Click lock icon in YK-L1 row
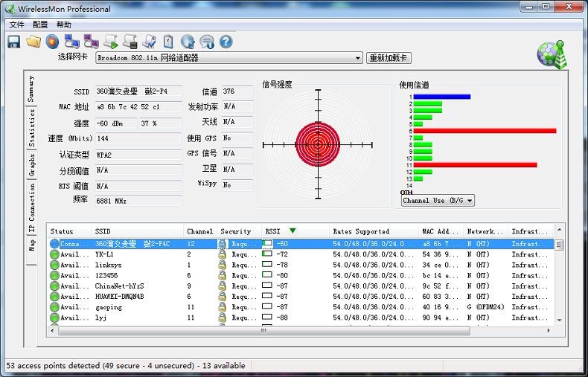The width and height of the screenshot is (588, 377). [x=223, y=254]
